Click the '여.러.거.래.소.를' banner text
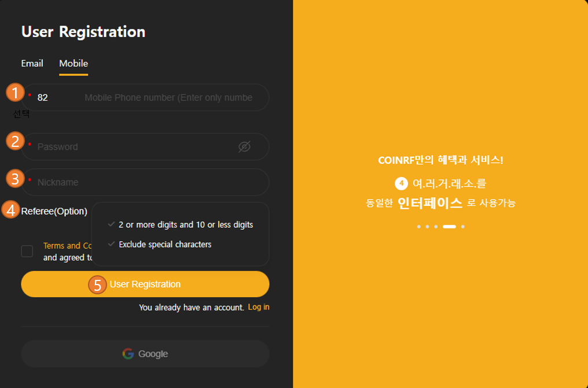Viewport: 588px width, 388px height. pos(449,183)
